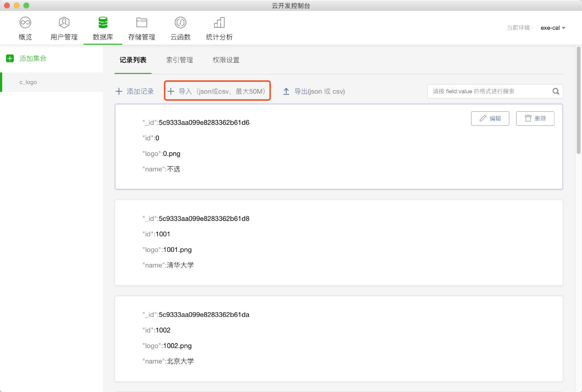Click the _id ending in b61da
The image size is (582, 392).
coord(196,315)
